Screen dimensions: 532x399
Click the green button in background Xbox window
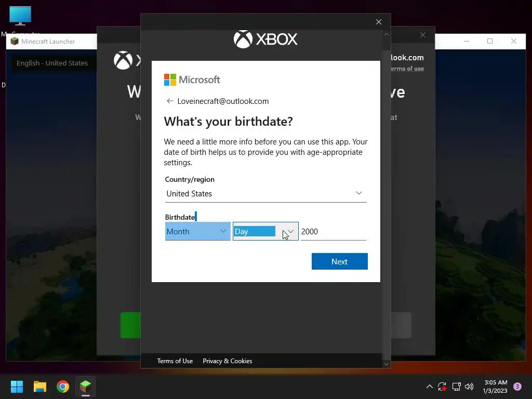pyautogui.click(x=130, y=325)
